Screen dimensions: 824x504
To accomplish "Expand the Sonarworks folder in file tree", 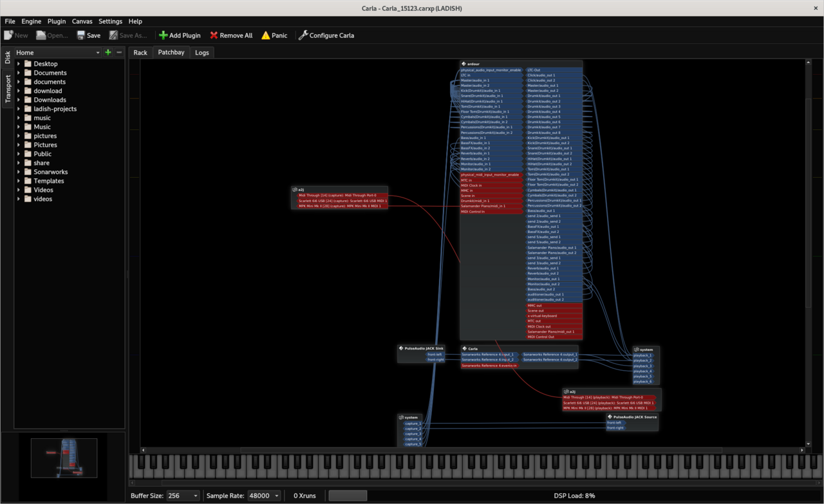I will tap(19, 172).
